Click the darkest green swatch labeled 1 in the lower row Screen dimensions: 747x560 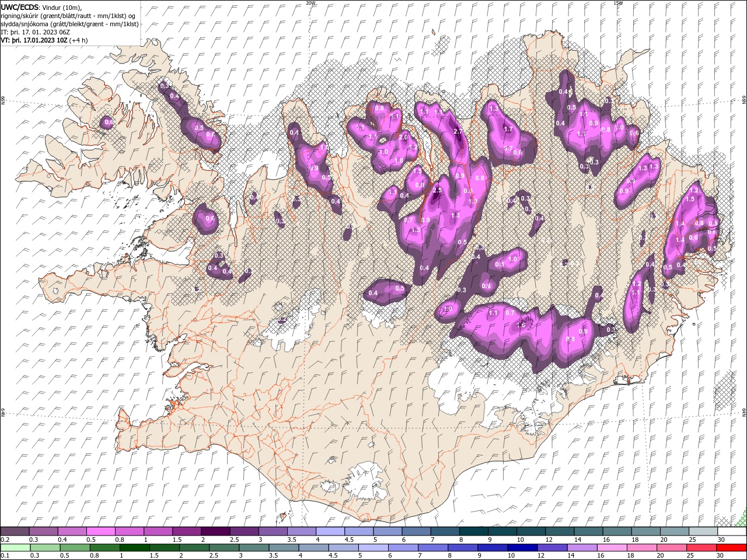click(x=134, y=548)
